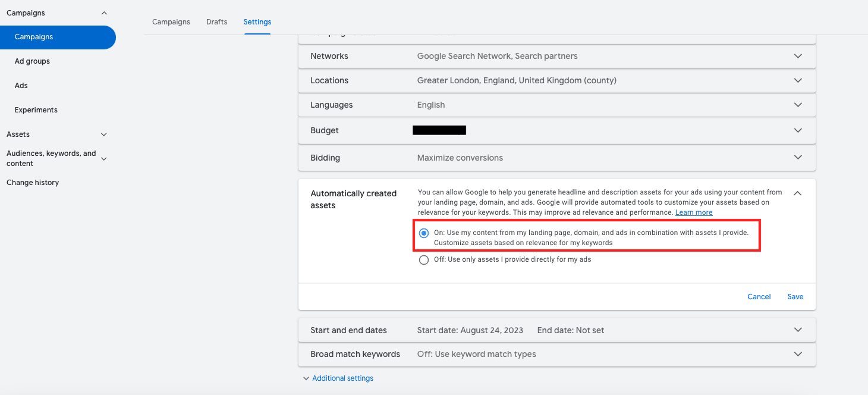Click the Save button
Screen dimensions: 868x395
tap(795, 297)
